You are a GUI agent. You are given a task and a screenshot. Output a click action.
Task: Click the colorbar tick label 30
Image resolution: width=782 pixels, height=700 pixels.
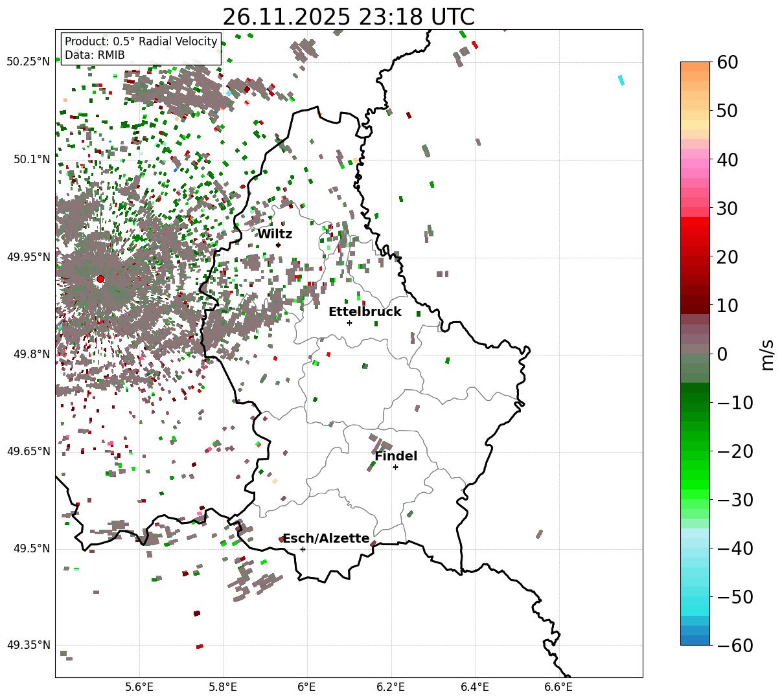click(x=728, y=209)
